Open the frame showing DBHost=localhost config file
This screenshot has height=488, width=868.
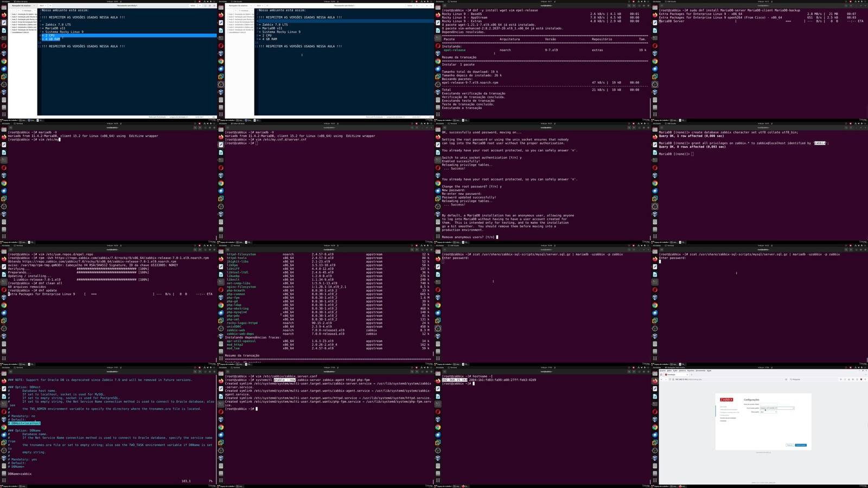pos(108,427)
